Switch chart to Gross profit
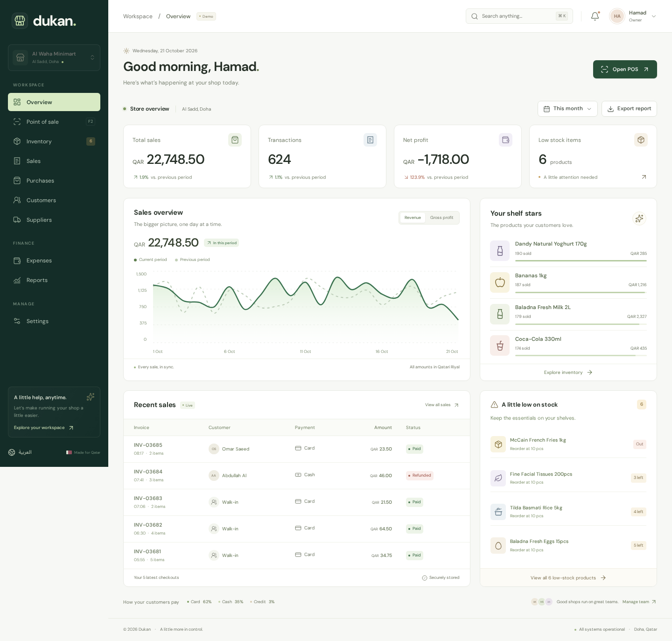This screenshot has height=641, width=672. pos(442,218)
